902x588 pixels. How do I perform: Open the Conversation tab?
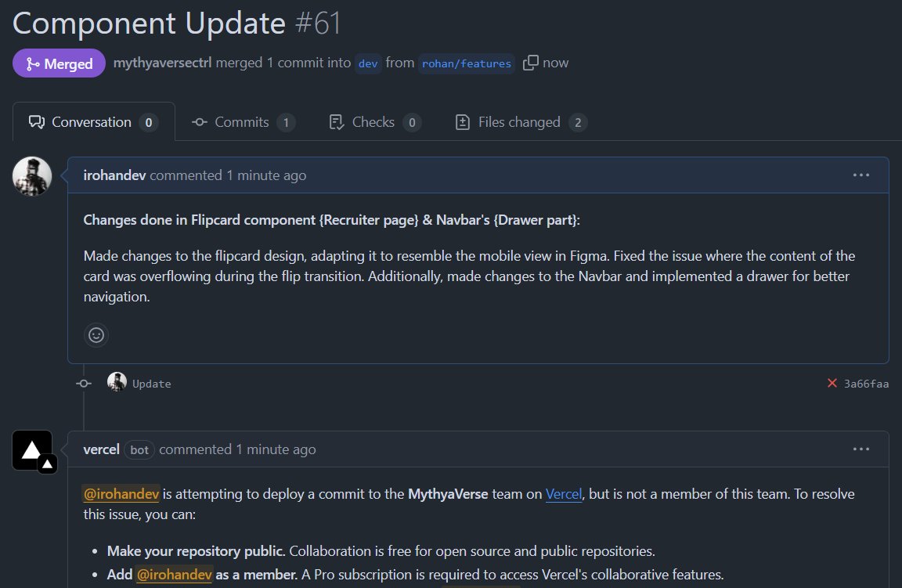click(x=94, y=122)
